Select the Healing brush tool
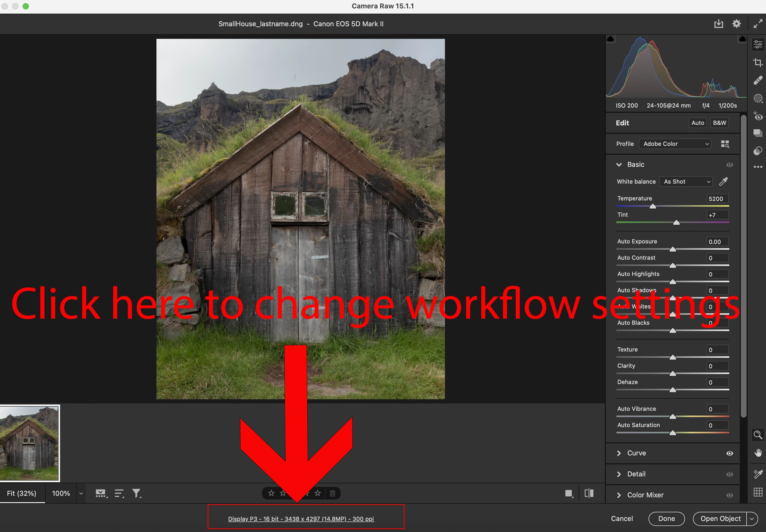The image size is (766, 532). 758,80
